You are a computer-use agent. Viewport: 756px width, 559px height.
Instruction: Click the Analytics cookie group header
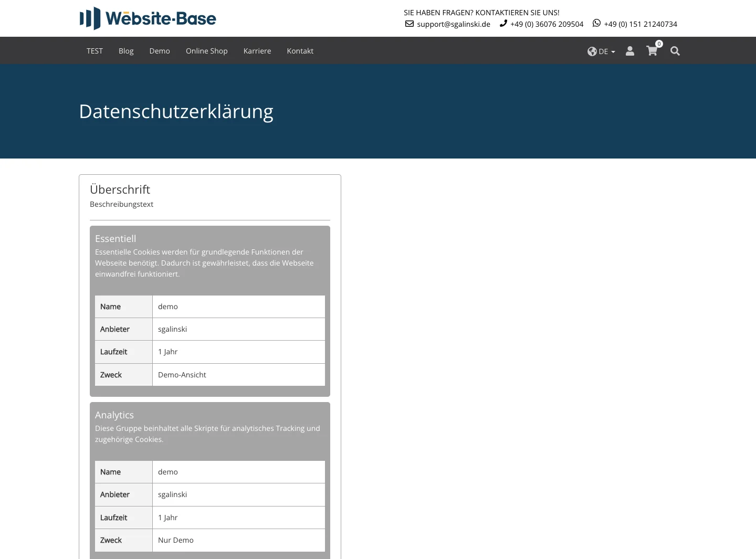[114, 415]
